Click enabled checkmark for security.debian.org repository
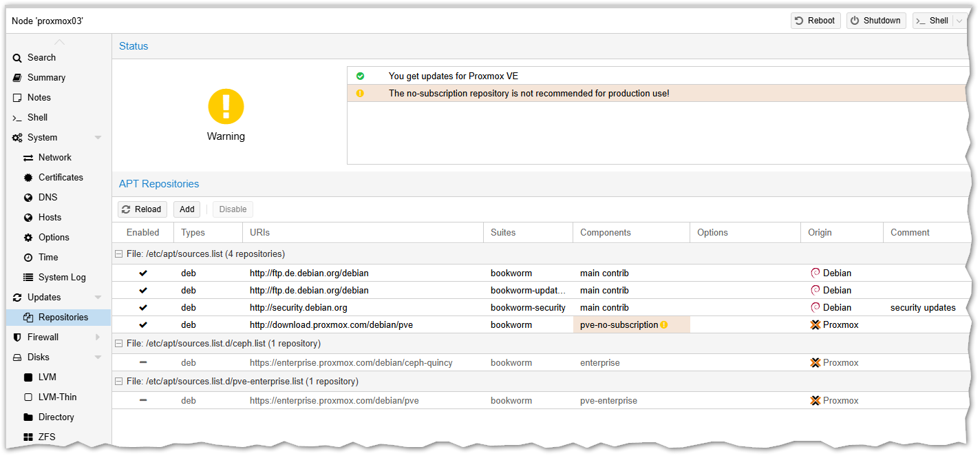The image size is (980, 456). 143,308
